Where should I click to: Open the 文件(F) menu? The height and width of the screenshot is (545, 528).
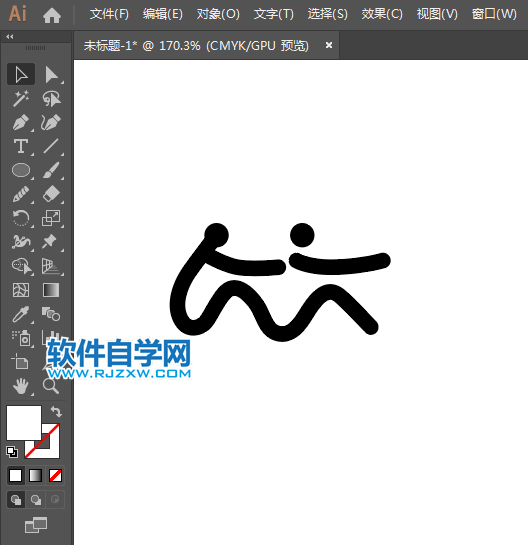tap(109, 14)
